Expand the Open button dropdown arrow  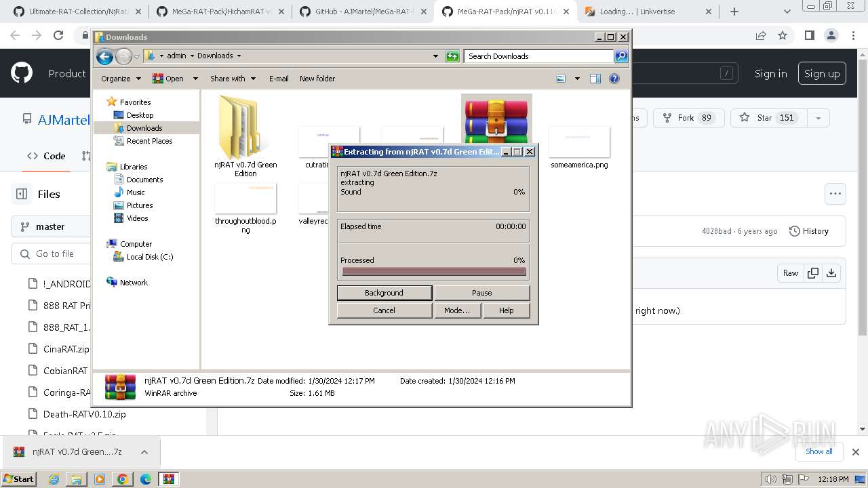(195, 79)
